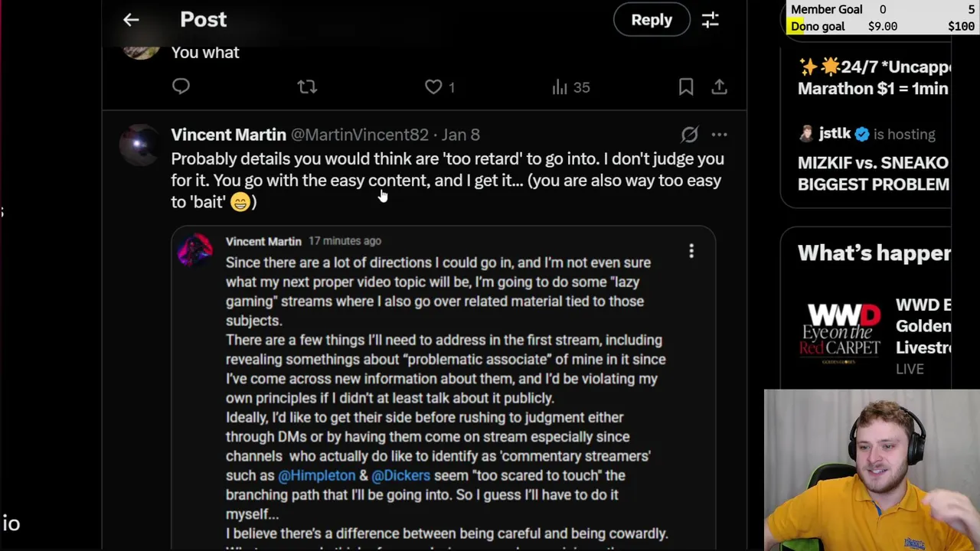Repost the 'You what' reply
Image resolution: width=980 pixels, height=551 pixels.
(x=307, y=87)
